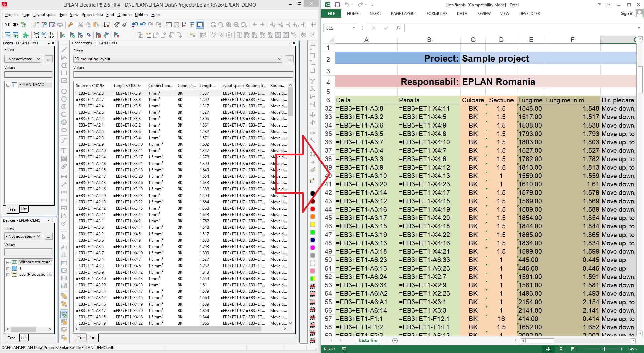Screen dimensions: 644x353
Task: Click the green puzzle piece icon
Action: (x=26, y=35)
